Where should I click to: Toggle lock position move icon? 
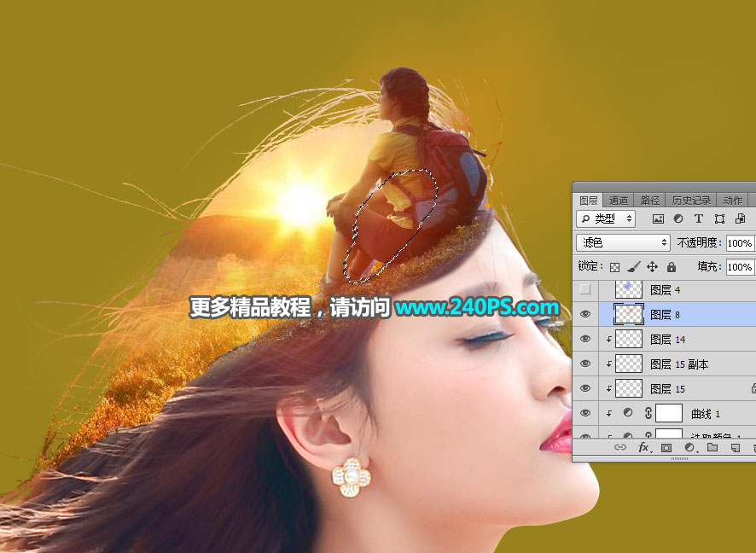[x=652, y=266]
